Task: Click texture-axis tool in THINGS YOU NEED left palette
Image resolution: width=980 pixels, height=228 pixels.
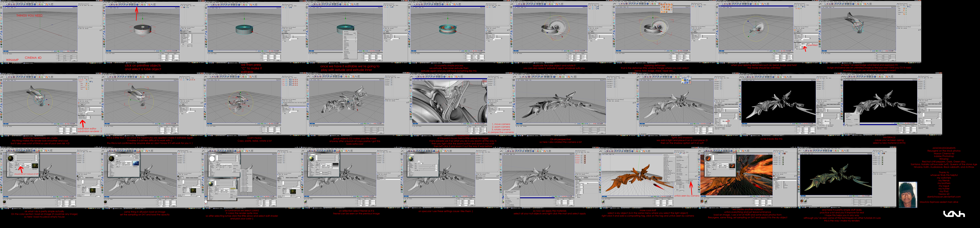Action: [1, 29]
